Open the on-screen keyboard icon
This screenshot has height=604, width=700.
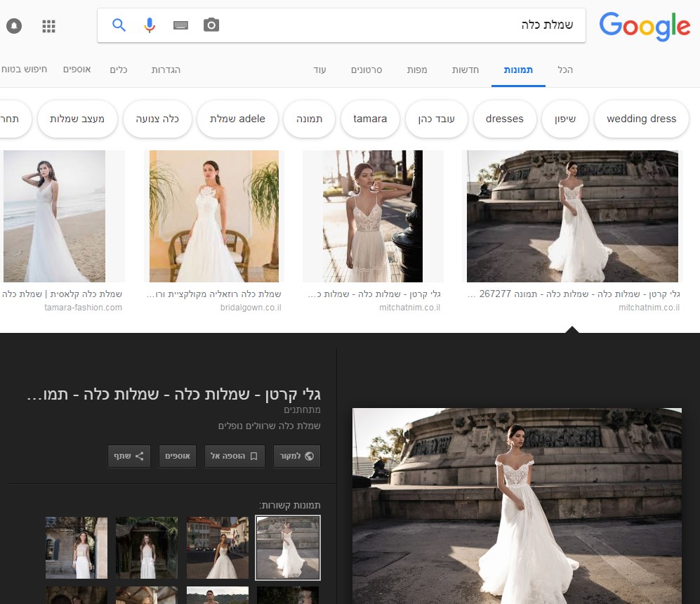coord(180,25)
